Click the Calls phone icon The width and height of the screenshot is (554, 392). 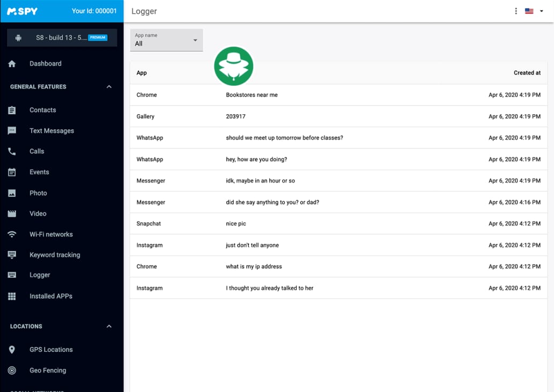(12, 152)
